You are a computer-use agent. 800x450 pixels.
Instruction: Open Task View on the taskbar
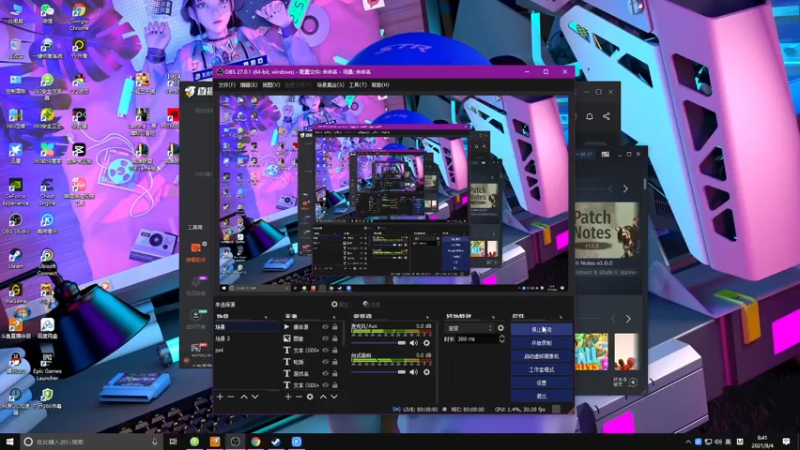[x=173, y=441]
